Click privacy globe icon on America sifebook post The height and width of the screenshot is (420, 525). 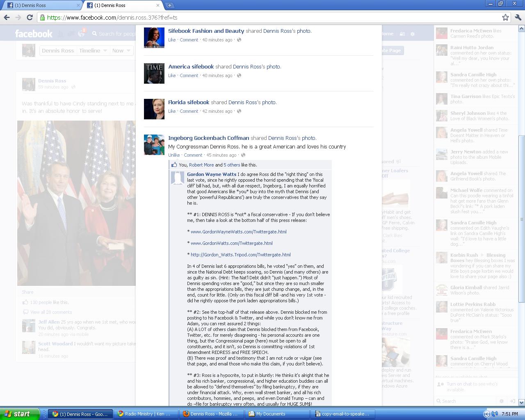(239, 75)
